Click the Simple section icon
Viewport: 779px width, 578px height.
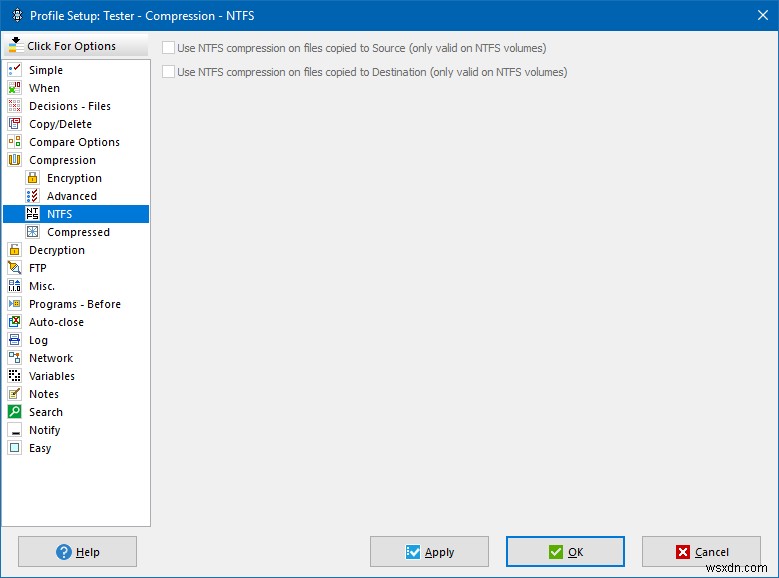pos(14,70)
